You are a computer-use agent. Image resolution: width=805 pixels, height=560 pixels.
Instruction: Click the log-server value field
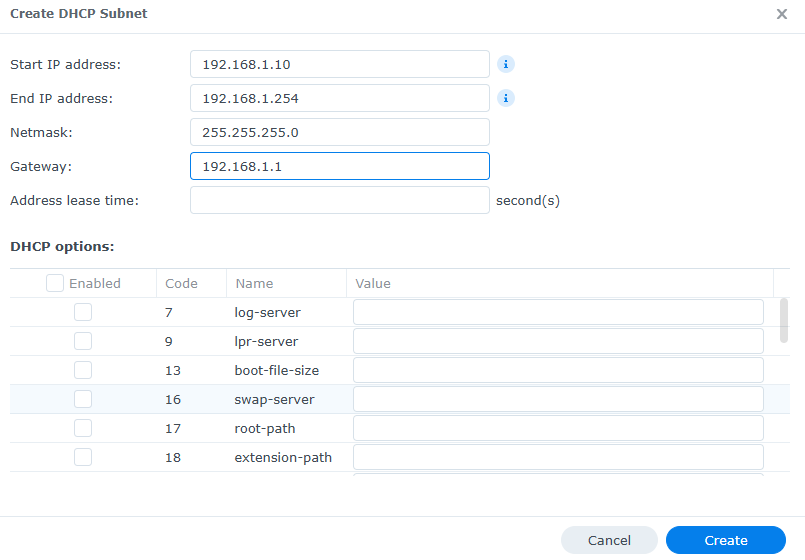(x=558, y=312)
